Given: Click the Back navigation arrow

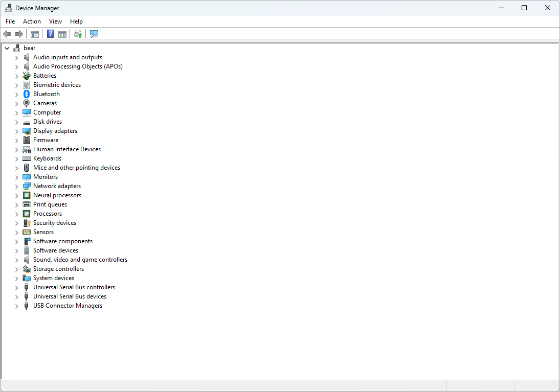Looking at the screenshot, I should click(x=7, y=34).
